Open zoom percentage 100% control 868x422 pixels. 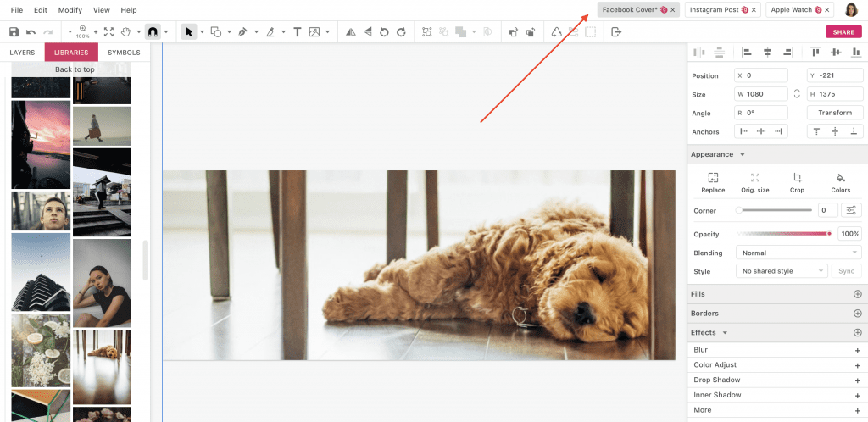[82, 32]
